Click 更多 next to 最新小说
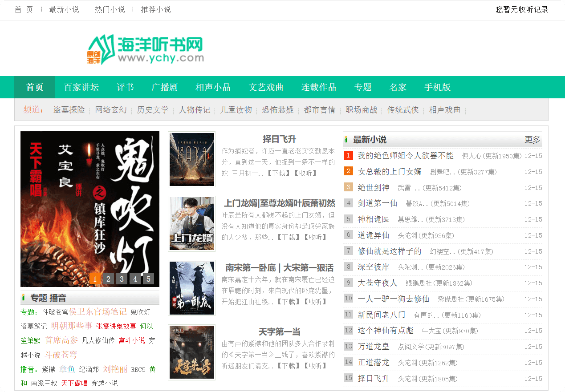This screenshot has width=565, height=392. pos(532,140)
